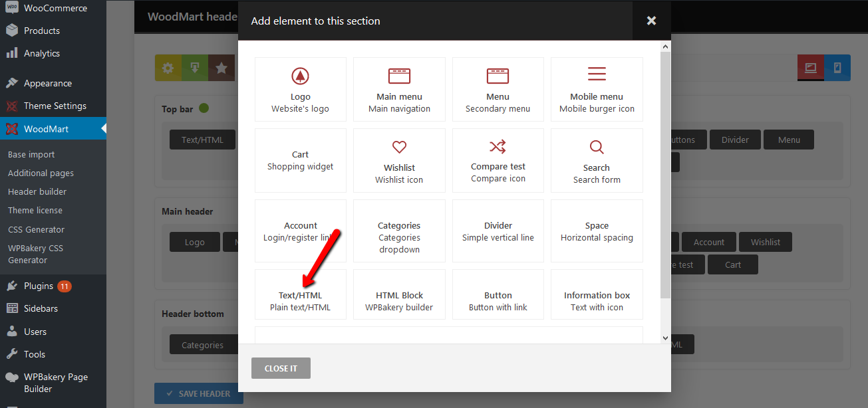The height and width of the screenshot is (408, 868).
Task: Open Theme Settings in the sidebar
Action: [53, 106]
